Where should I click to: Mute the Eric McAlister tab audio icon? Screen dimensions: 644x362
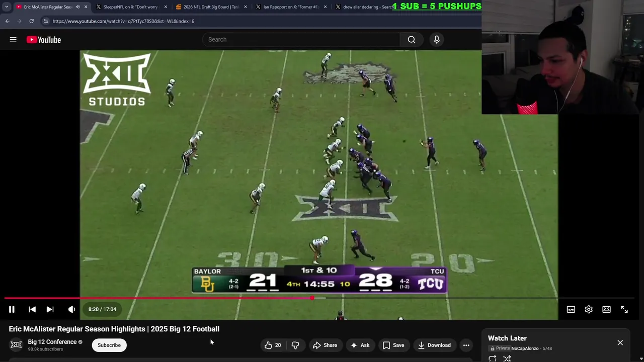tap(77, 7)
